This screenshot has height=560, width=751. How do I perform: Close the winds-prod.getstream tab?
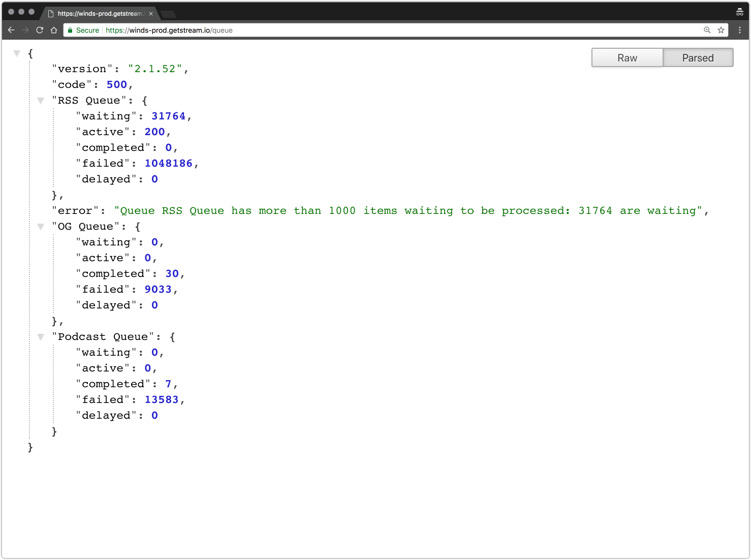[x=151, y=14]
